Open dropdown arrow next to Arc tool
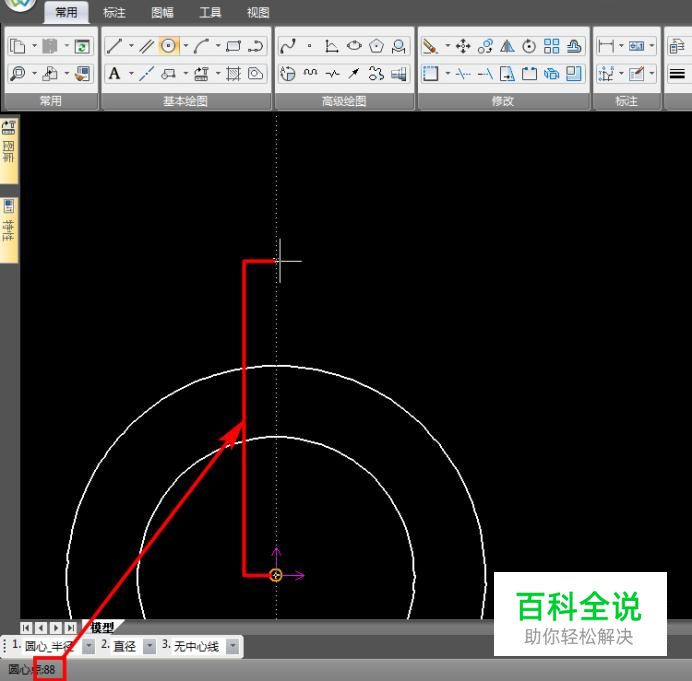 point(218,46)
